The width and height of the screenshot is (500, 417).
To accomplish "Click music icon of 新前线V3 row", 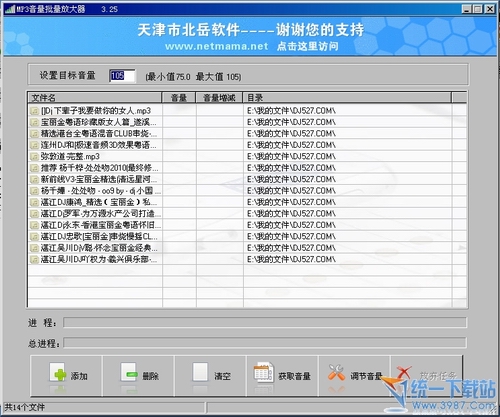I will (34, 179).
